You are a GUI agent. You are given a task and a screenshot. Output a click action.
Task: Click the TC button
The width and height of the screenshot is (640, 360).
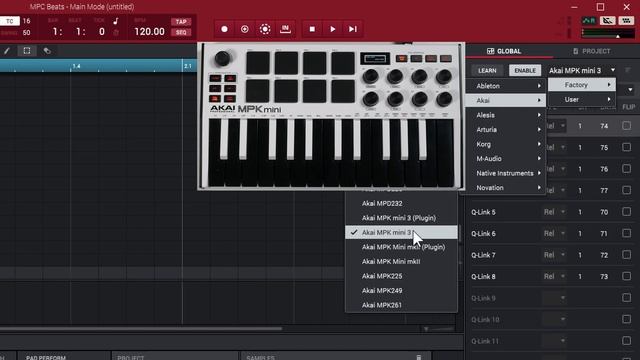(10, 21)
